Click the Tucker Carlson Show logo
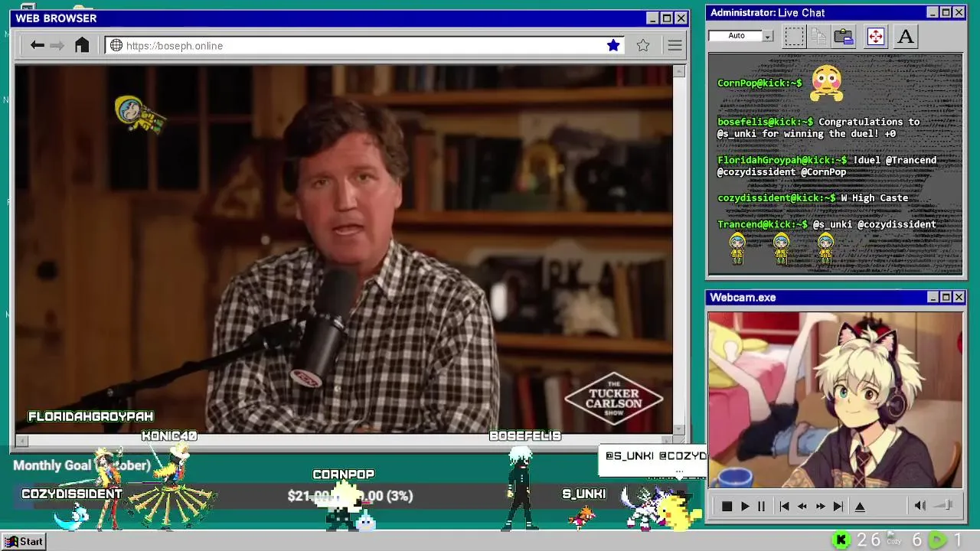Screen dimensions: 980x551 tap(613, 399)
